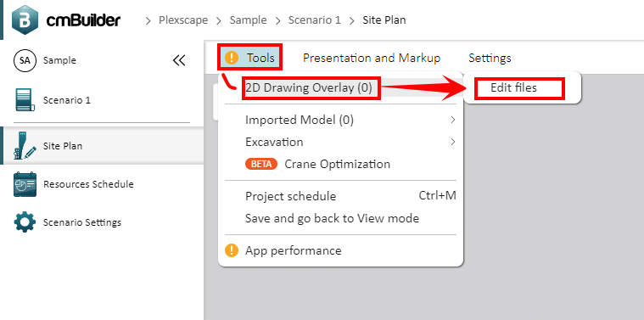Click the Site Plan pencil icon
Screen dimensions: 644x320
[25, 145]
